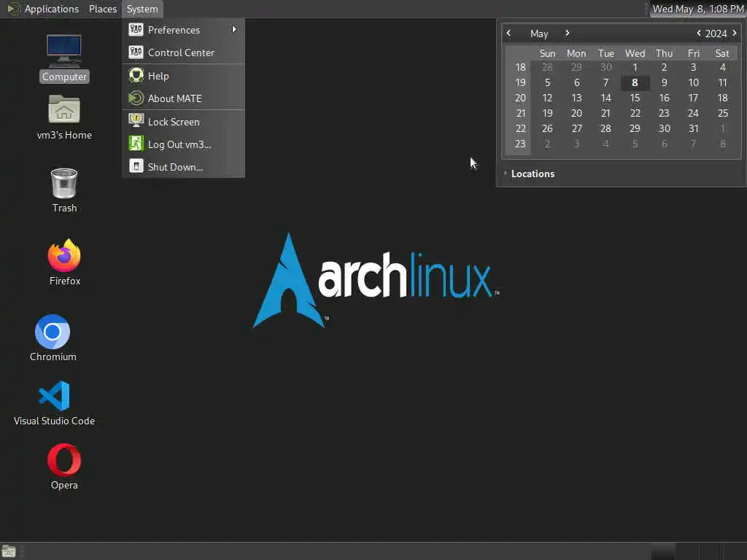Select Log Out vm3... entry

pyautogui.click(x=183, y=144)
